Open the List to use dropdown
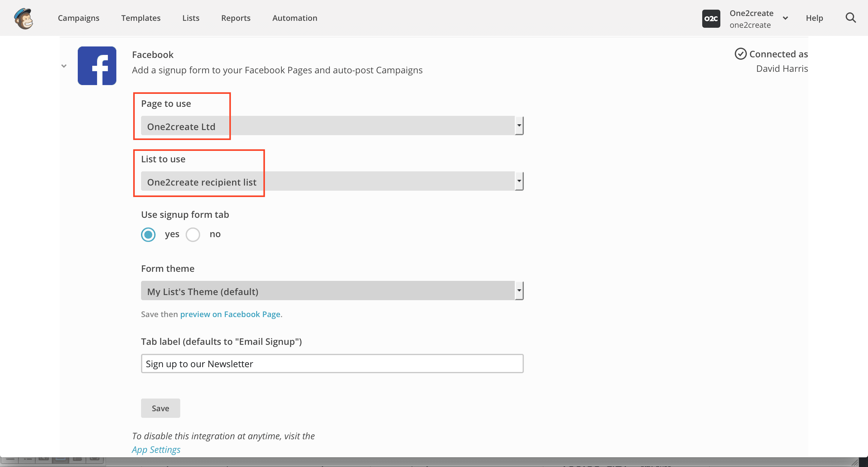Screen dimensions: 868x467 coord(332,181)
